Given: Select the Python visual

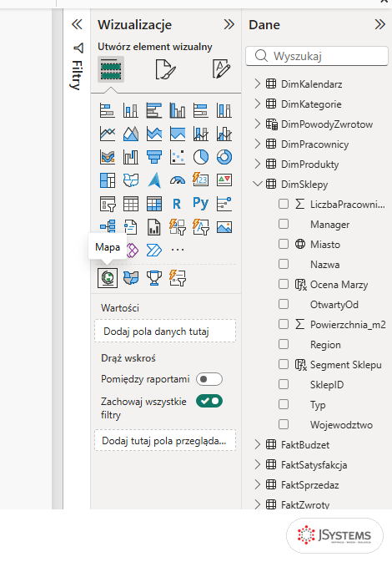Looking at the screenshot, I should (x=201, y=203).
